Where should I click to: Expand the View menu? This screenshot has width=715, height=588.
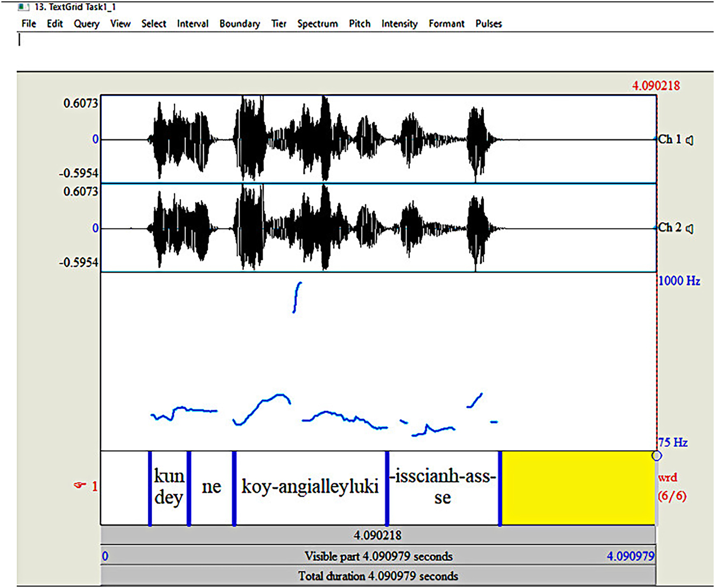(x=121, y=24)
